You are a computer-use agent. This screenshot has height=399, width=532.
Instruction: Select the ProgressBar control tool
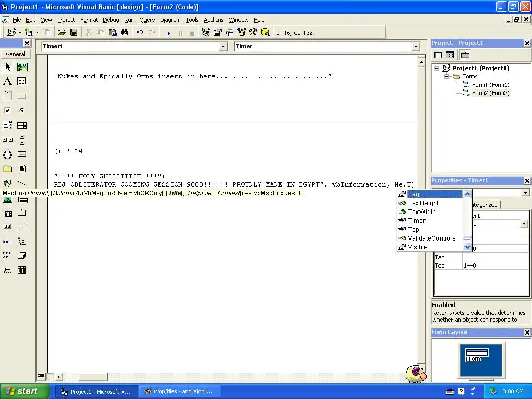(x=7, y=241)
